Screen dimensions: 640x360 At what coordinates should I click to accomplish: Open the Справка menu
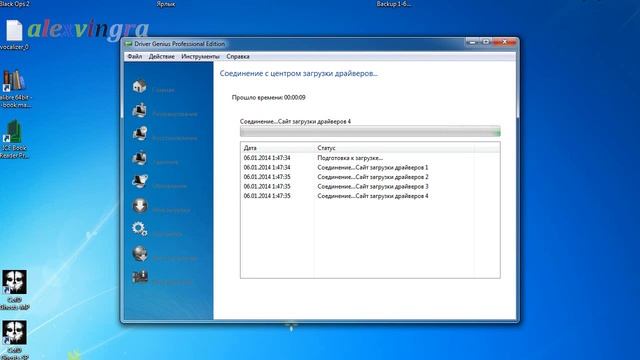[x=238, y=56]
